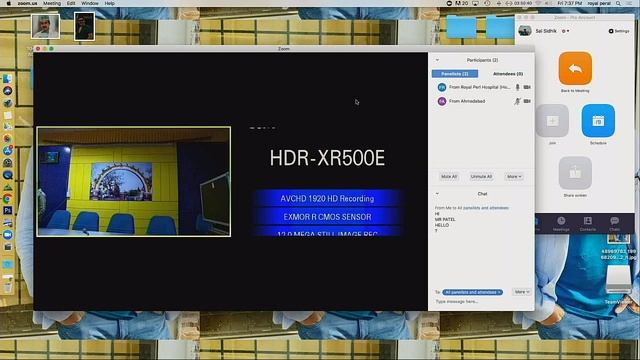Viewport: 640px width, 360px height.
Task: Click Sai Sidhik profile picture
Action: point(525,31)
